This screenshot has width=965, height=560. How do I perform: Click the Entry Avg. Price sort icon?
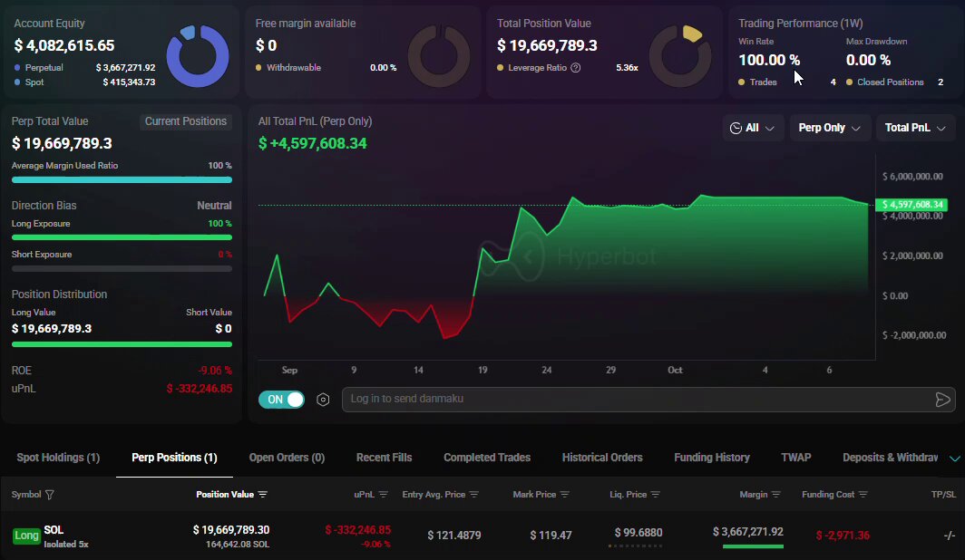[x=473, y=495]
